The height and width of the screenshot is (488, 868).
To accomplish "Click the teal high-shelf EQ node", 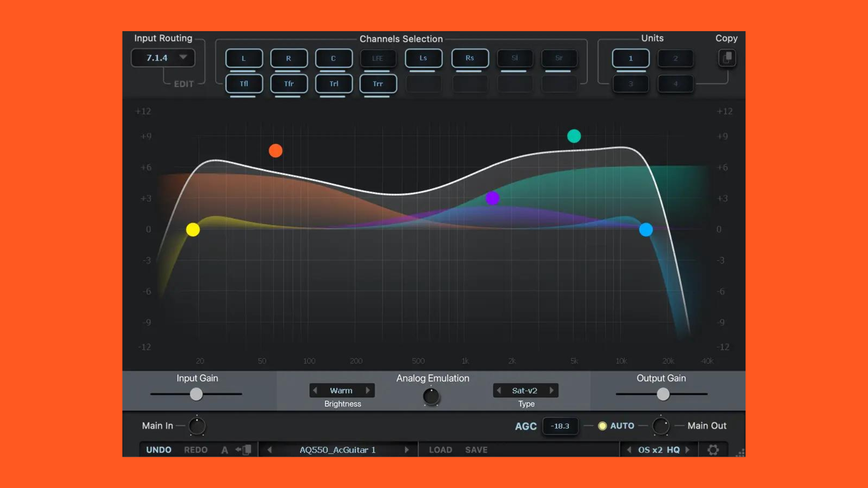I will pos(574,136).
